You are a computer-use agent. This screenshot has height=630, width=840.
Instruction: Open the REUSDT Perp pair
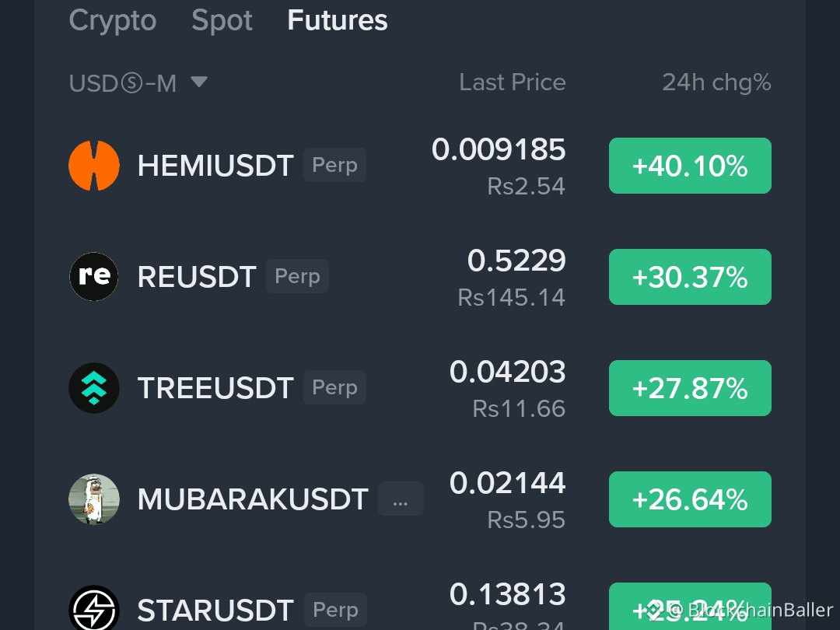pos(420,277)
